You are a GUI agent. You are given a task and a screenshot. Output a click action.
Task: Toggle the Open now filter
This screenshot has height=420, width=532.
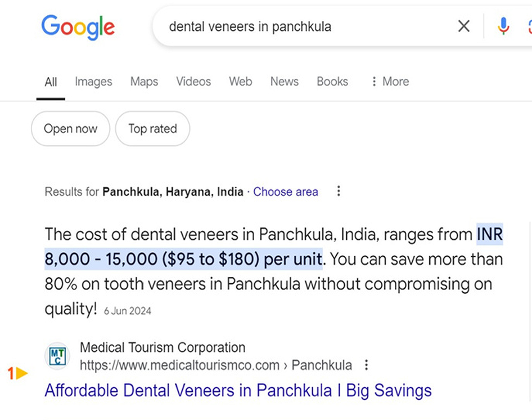[x=70, y=129]
